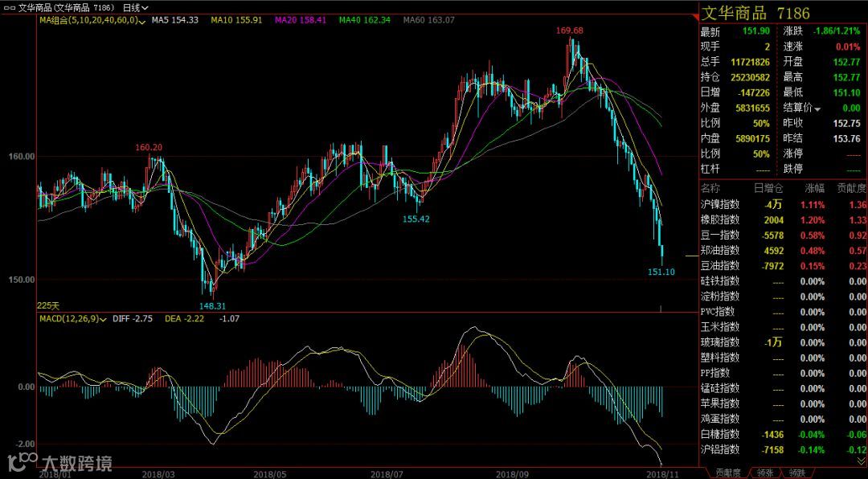Image resolution: width=868 pixels, height=479 pixels.
Task: Select the PP指数 row
Action: coord(783,373)
